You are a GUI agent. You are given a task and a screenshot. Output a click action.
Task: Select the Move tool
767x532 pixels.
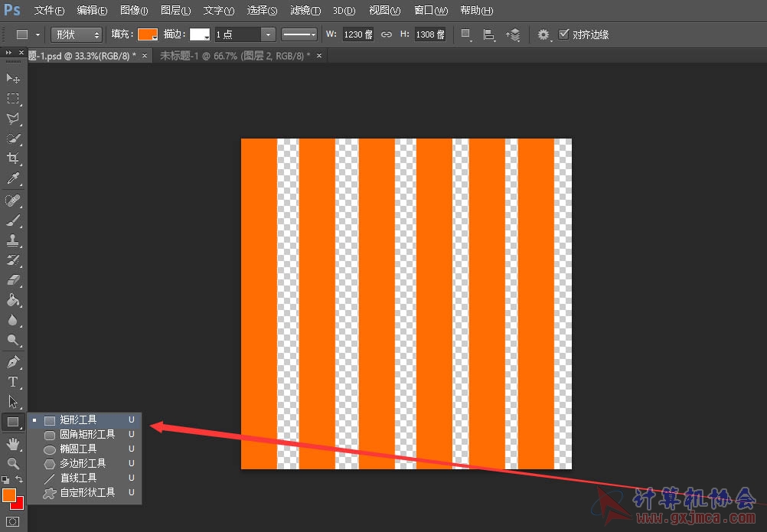[x=13, y=78]
